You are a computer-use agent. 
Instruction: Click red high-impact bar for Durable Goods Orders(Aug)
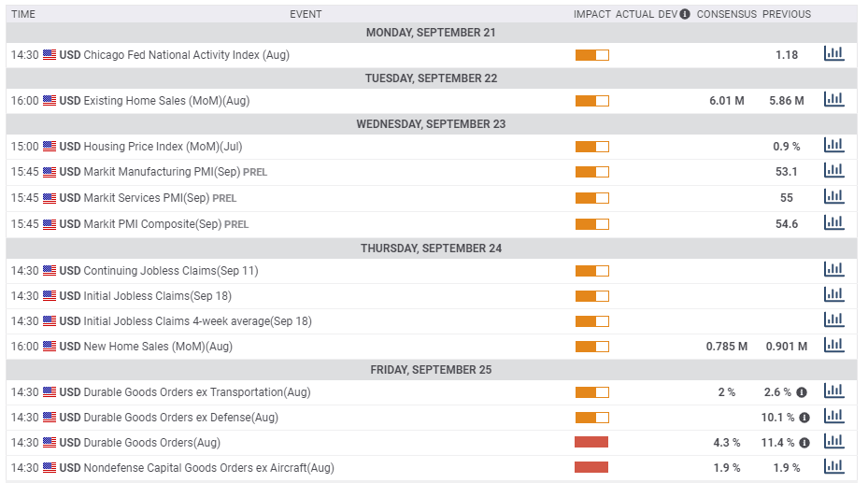click(x=591, y=442)
